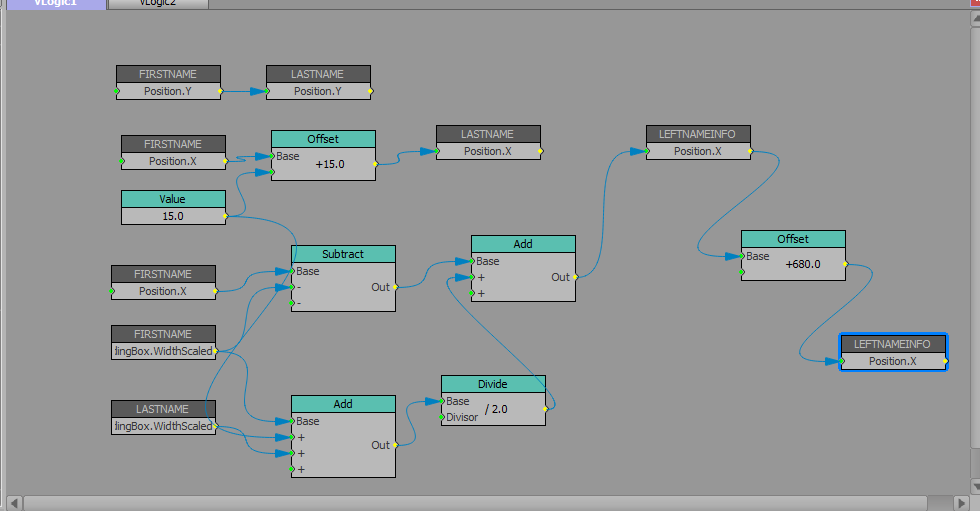Select FIRSTNAME BoundingBox.WidthScaled node
Image resolution: width=980 pixels, height=511 pixels.
click(163, 342)
